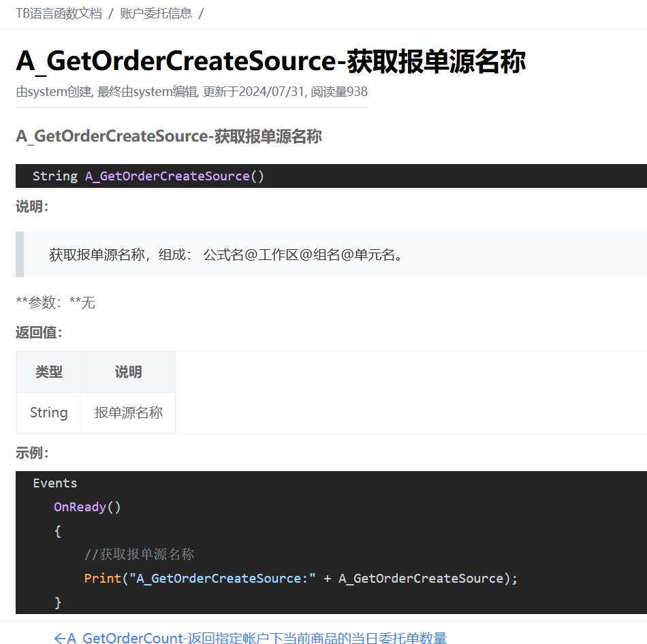Click the function signature in the code block
647x644 pixels.
tap(148, 176)
